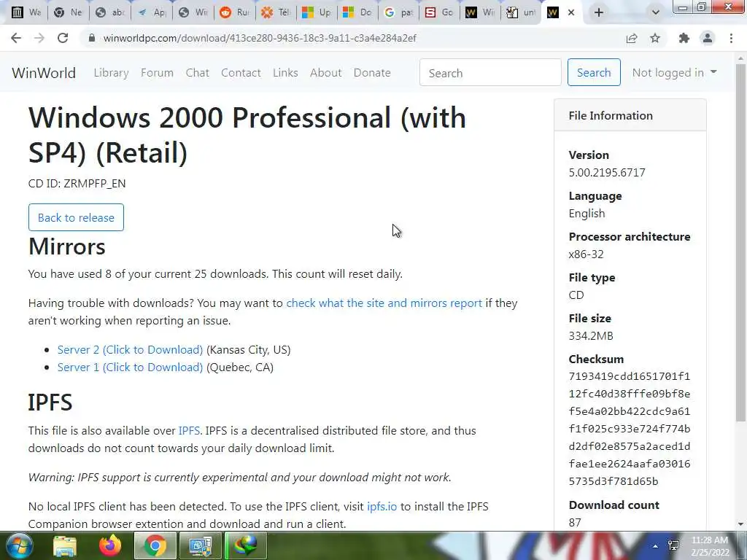This screenshot has height=560, width=747.
Task: Switch to the 'abc' globe tab
Action: click(x=110, y=12)
